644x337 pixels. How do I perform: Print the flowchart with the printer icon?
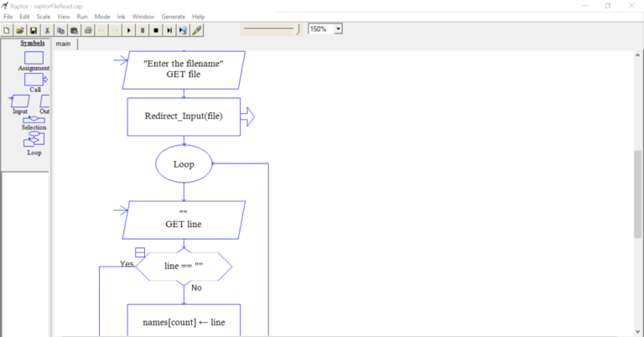point(88,30)
